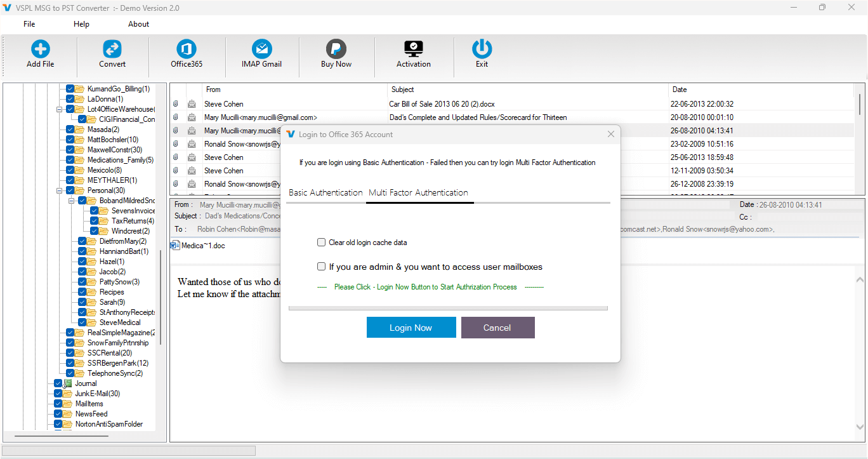The width and height of the screenshot is (868, 459).
Task: Click scroll down arrow in message preview
Action: point(860,427)
